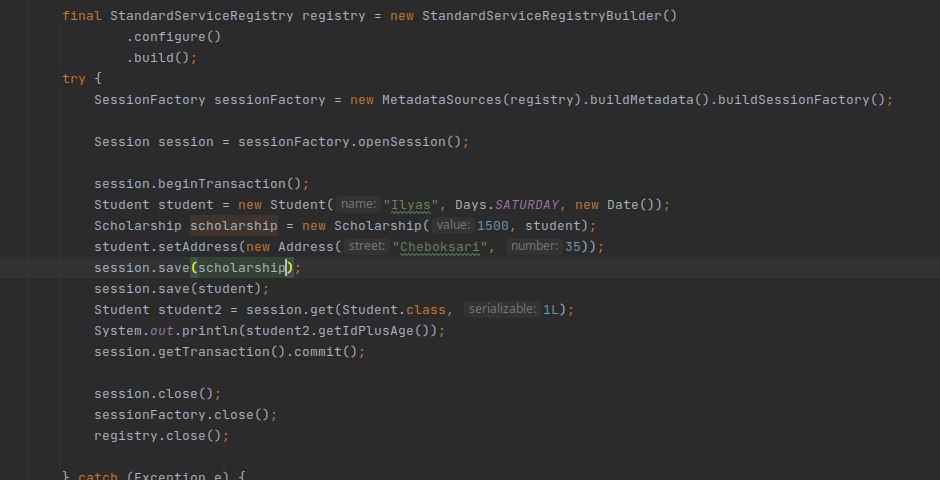Click 'session.getTransaction().commit();' line
The width and height of the screenshot is (940, 480).
click(230, 351)
